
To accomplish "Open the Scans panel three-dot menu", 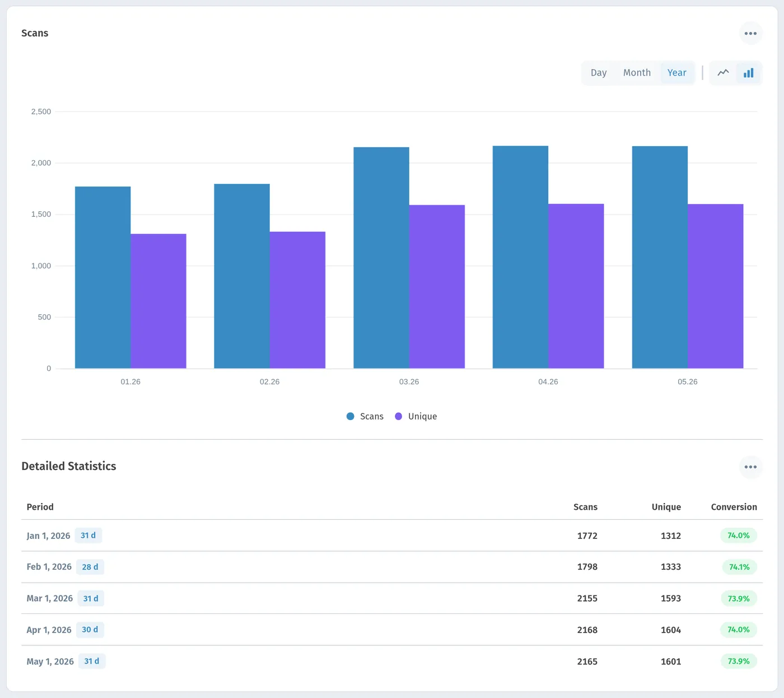I will (750, 34).
